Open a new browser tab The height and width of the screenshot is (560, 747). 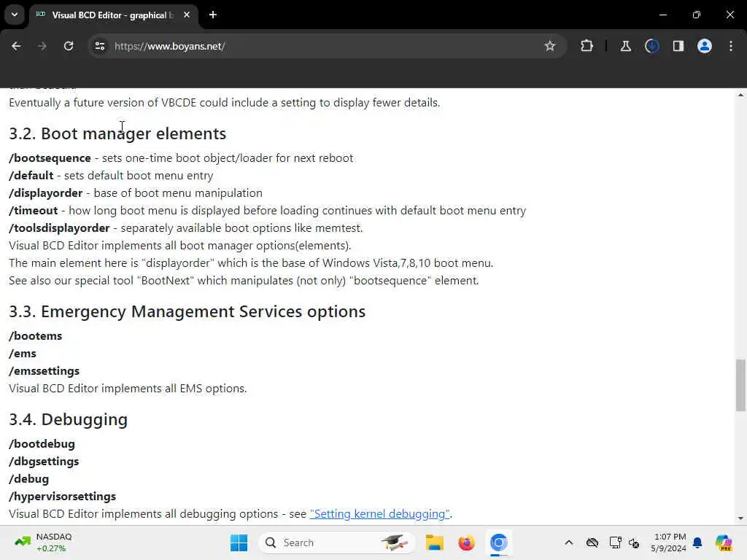(x=212, y=15)
